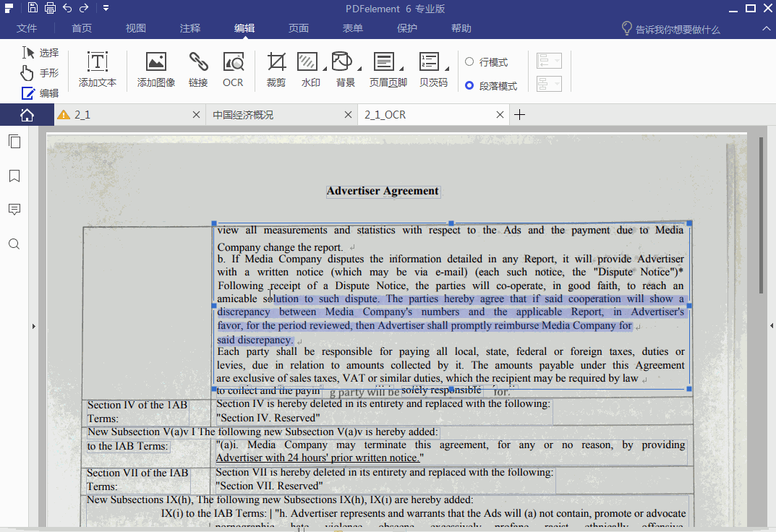The image size is (776, 532).
Task: Open the page thumbnails panel in the sidebar
Action: [14, 142]
